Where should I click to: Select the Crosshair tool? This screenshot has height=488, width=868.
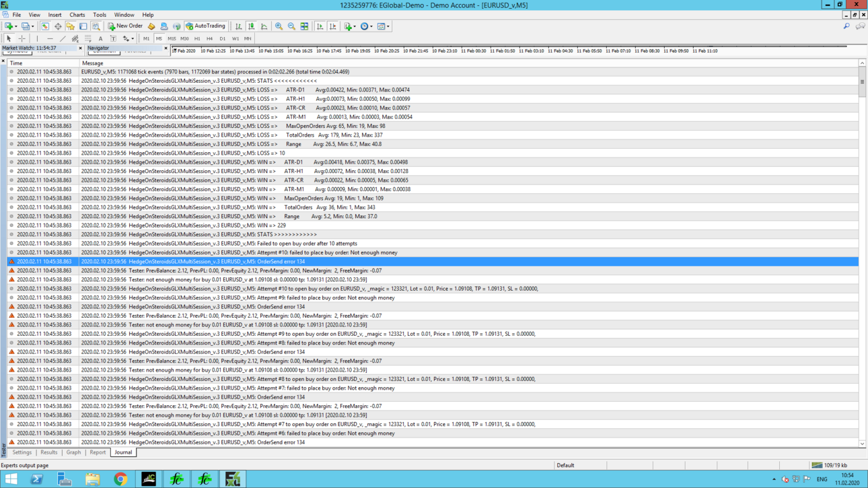[x=22, y=38]
